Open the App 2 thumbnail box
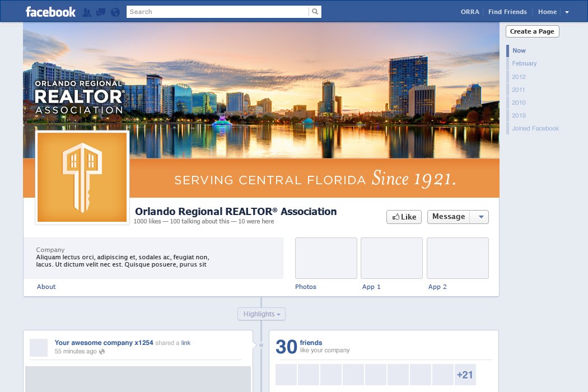The height and width of the screenshot is (392, 588). click(458, 258)
